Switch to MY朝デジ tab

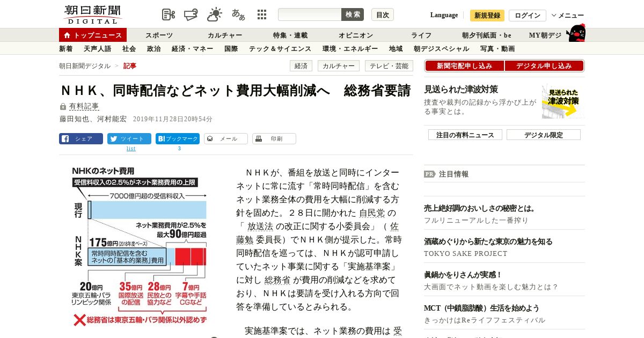click(545, 35)
